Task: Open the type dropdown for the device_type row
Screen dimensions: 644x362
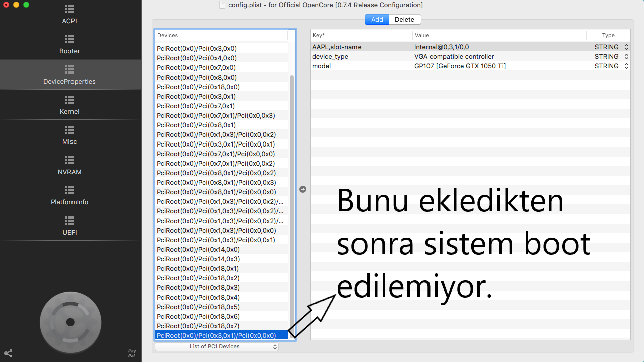Action: point(626,56)
